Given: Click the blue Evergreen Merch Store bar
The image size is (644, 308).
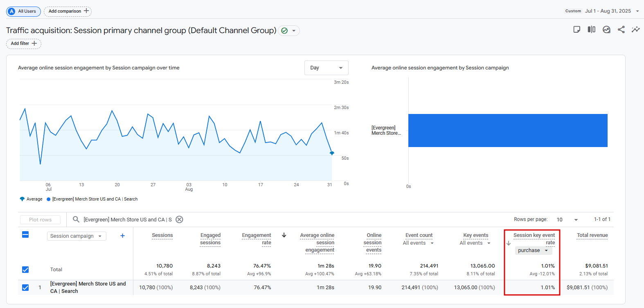Looking at the screenshot, I should pos(507,130).
